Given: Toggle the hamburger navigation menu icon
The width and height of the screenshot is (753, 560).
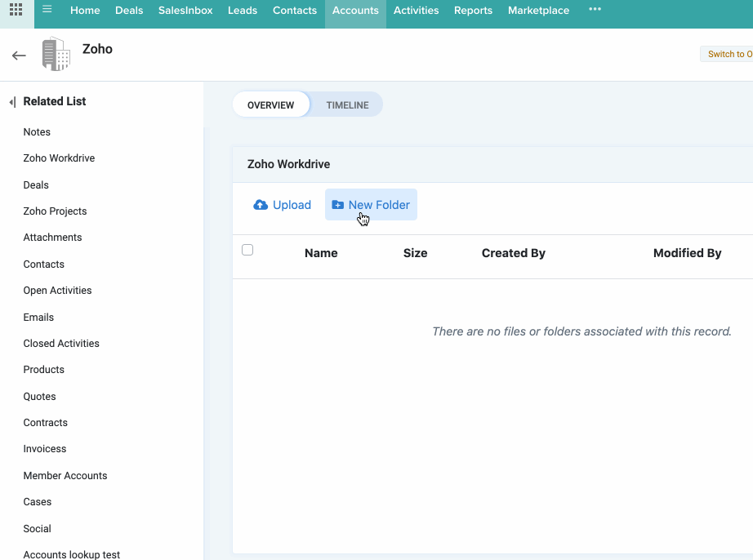Looking at the screenshot, I should 47,9.
